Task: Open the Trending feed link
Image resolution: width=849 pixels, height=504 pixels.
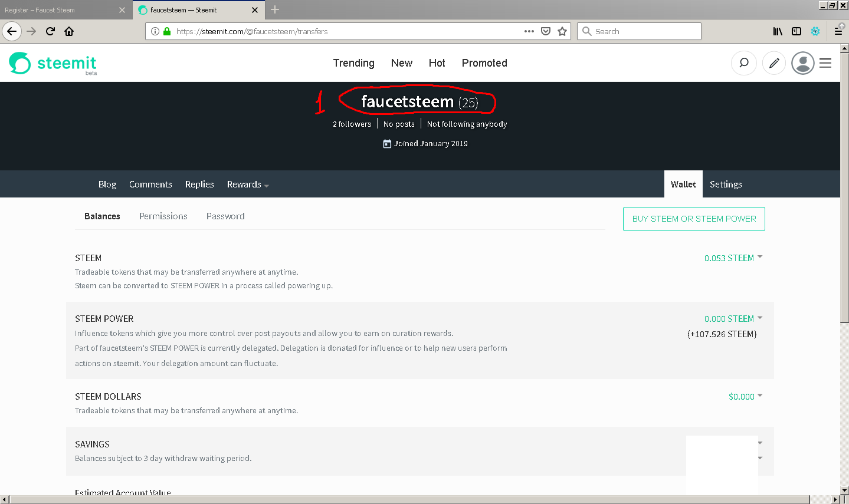Action: point(353,63)
